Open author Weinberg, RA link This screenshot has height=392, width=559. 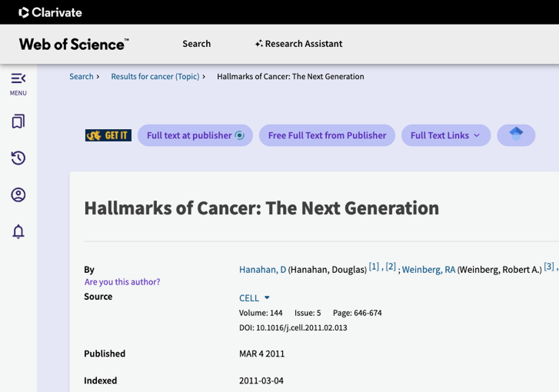tap(428, 270)
